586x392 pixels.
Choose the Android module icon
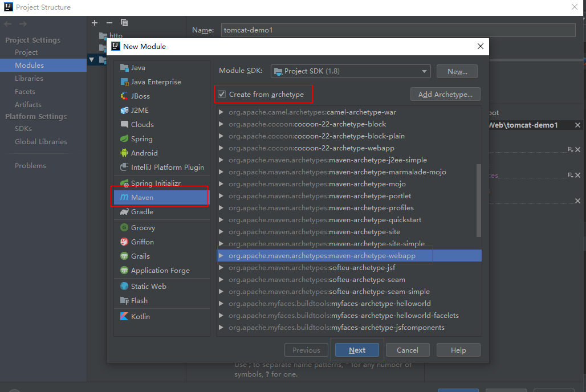(x=124, y=153)
